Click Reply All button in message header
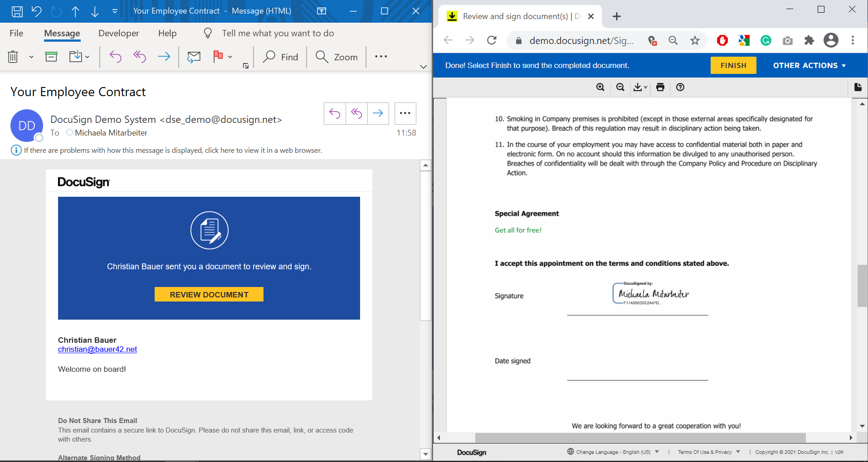Image resolution: width=868 pixels, height=462 pixels. 356,113
